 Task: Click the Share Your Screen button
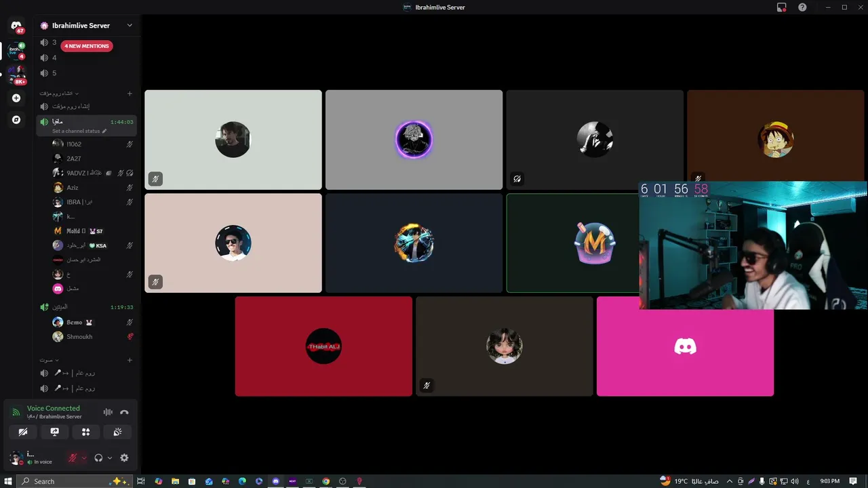point(54,432)
